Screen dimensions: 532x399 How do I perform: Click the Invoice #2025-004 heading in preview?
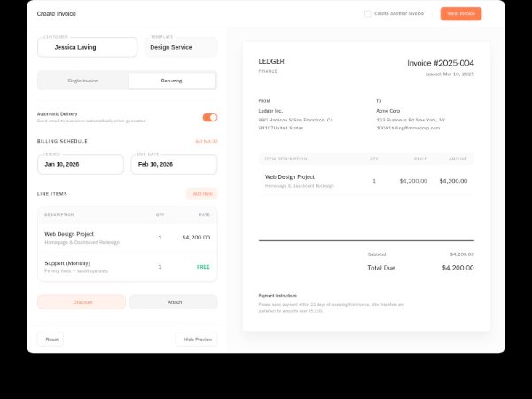point(440,63)
